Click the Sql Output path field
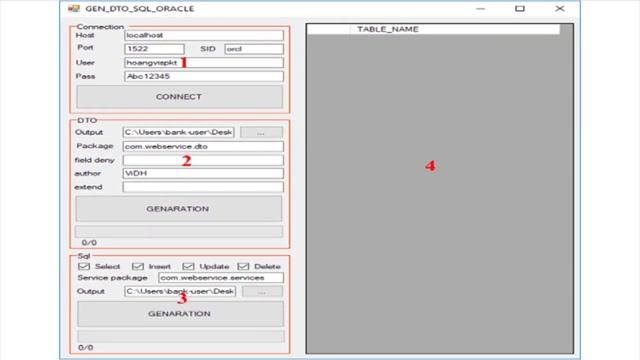The width and height of the screenshot is (640, 360). (180, 291)
